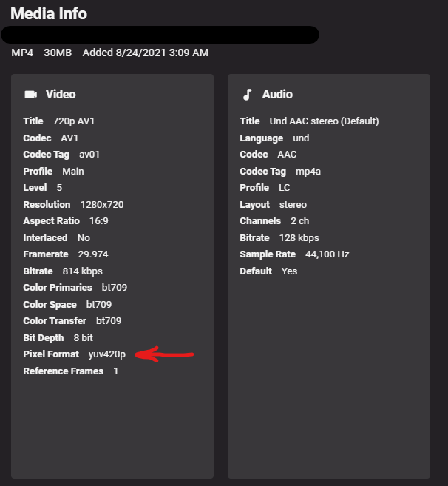This screenshot has height=486, width=448.
Task: Click the Color Primaries label
Action: point(58,288)
